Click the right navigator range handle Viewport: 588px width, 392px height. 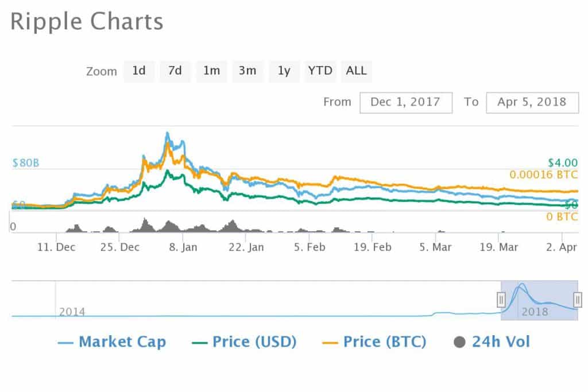click(x=578, y=299)
